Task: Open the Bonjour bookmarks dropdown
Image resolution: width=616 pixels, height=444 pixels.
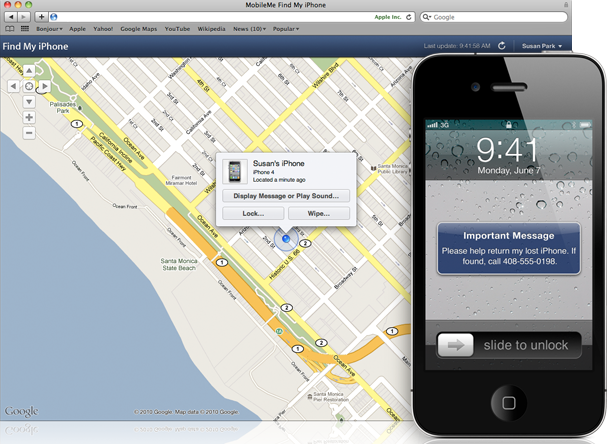Action: pyautogui.click(x=51, y=30)
